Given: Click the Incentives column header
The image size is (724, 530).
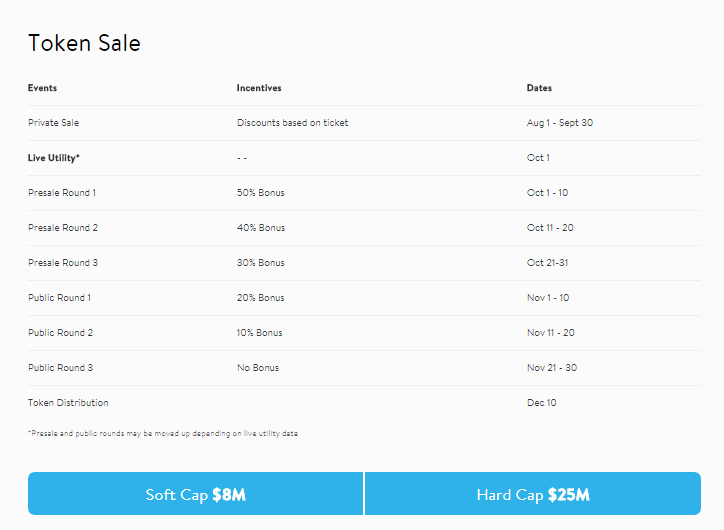Looking at the screenshot, I should pyautogui.click(x=259, y=88).
